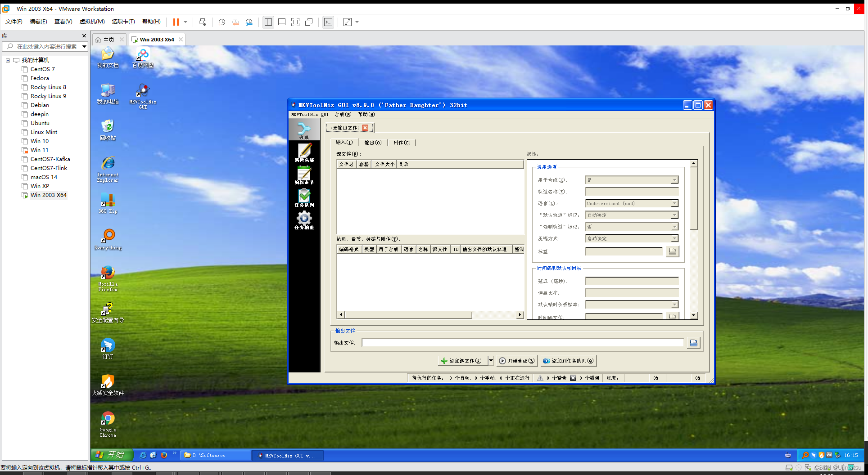868x475 pixels.
Task: Open the 任务队列 job queue tool
Action: [304, 197]
